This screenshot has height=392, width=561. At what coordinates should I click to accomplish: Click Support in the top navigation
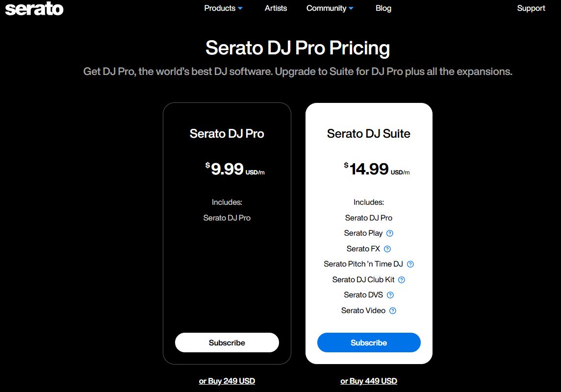(531, 8)
